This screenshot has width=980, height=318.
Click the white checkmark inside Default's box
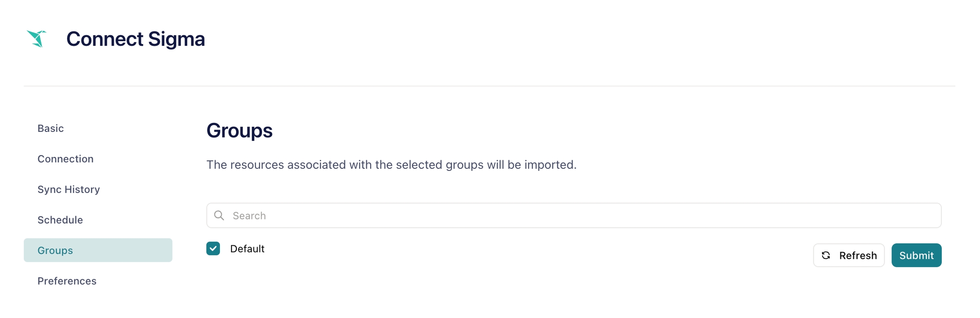pos(213,249)
